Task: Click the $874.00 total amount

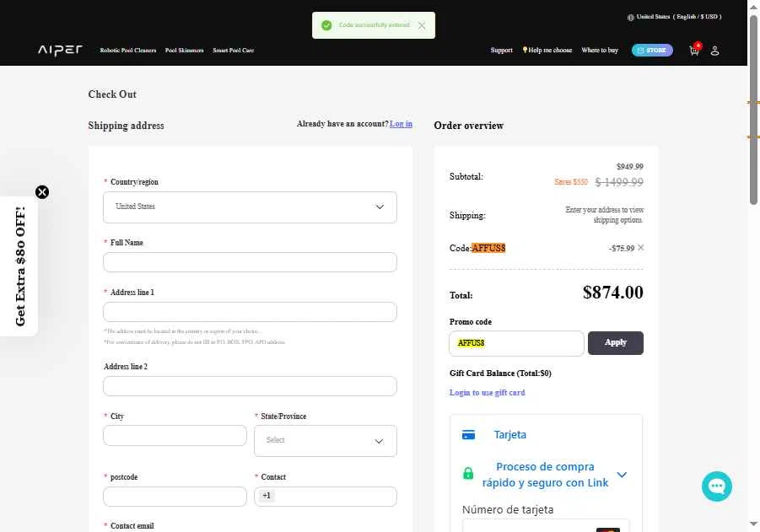Action: pyautogui.click(x=613, y=293)
